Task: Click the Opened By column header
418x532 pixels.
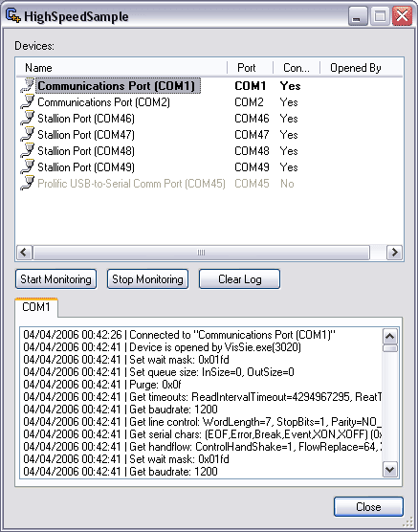Action: coord(362,68)
